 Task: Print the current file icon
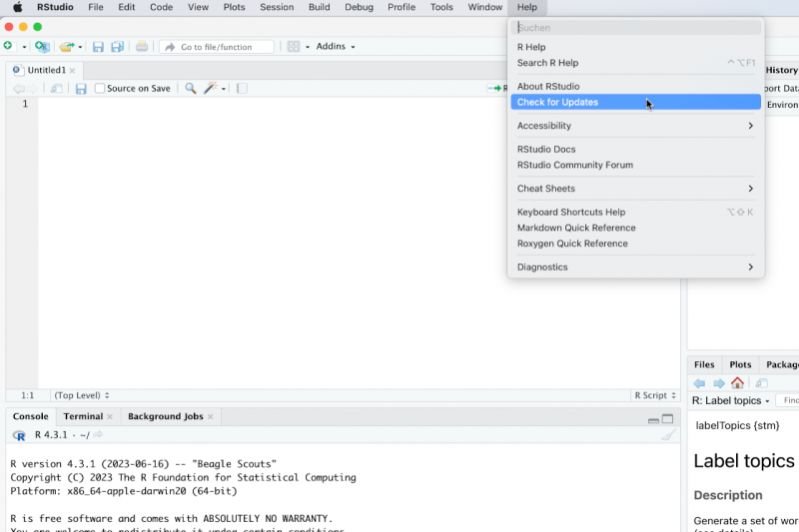pos(142,46)
